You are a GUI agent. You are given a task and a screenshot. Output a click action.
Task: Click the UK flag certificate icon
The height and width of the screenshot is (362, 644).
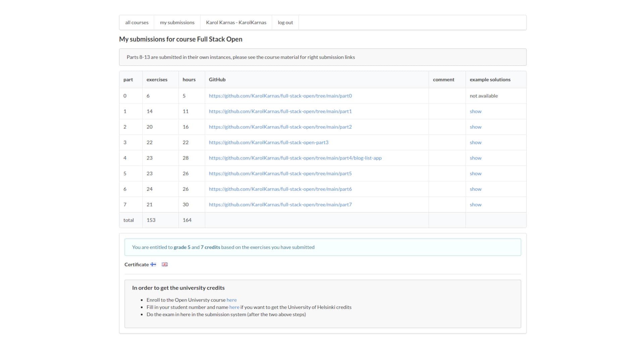[x=164, y=264]
